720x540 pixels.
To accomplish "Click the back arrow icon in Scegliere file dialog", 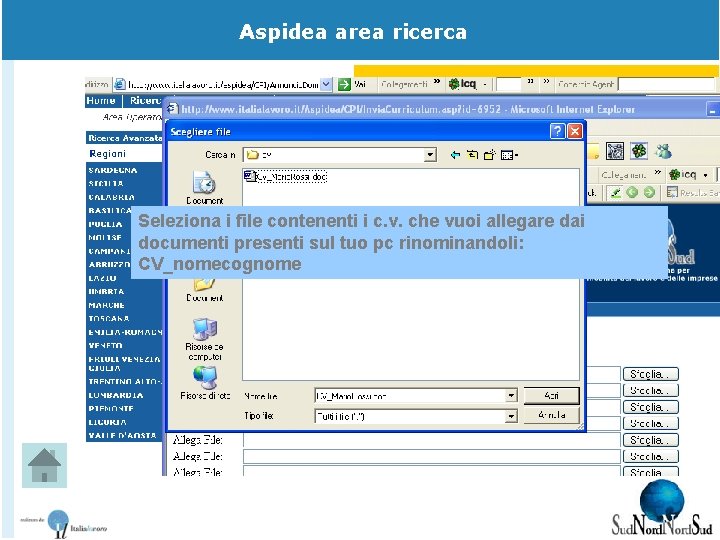I will click(455, 155).
